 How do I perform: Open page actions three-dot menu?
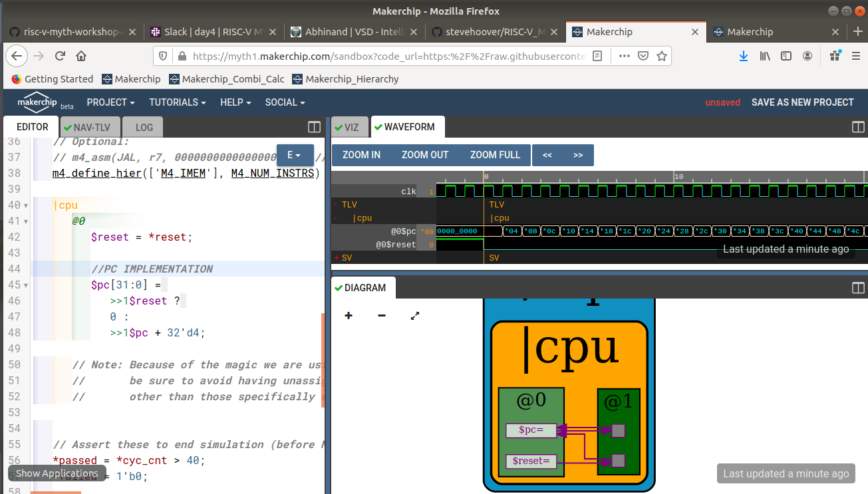(x=624, y=56)
